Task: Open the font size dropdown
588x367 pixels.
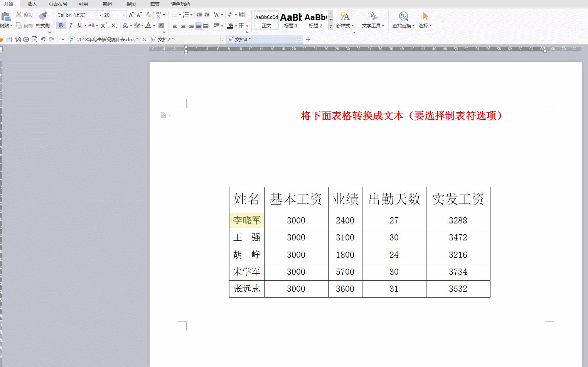Action: point(123,15)
